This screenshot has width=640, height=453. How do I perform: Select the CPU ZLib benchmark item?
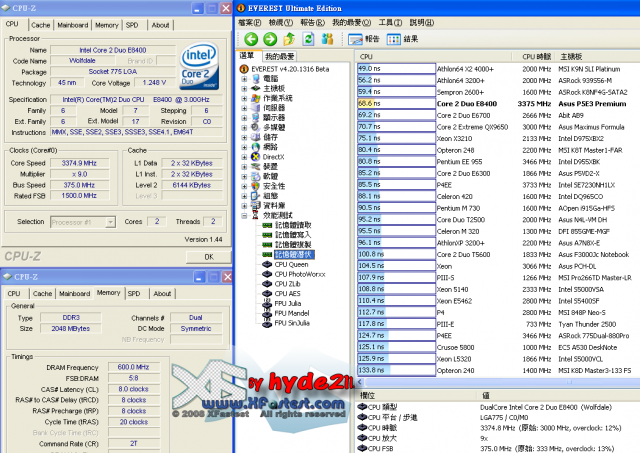(x=287, y=284)
